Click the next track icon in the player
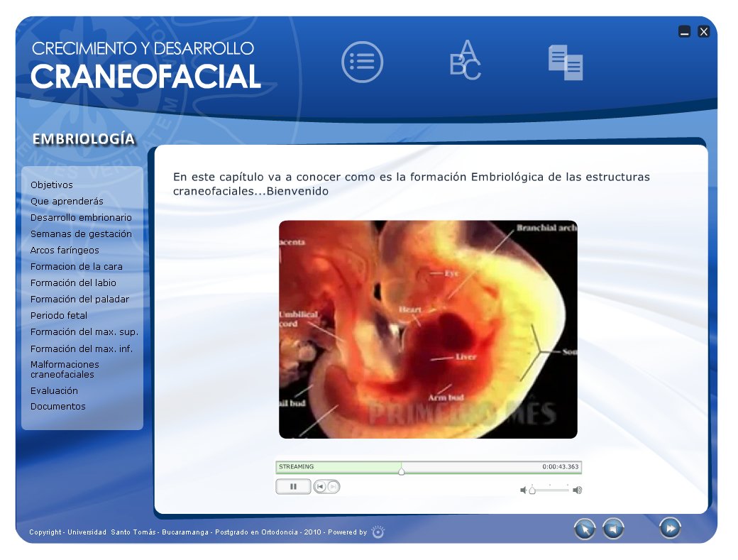 tap(333, 486)
